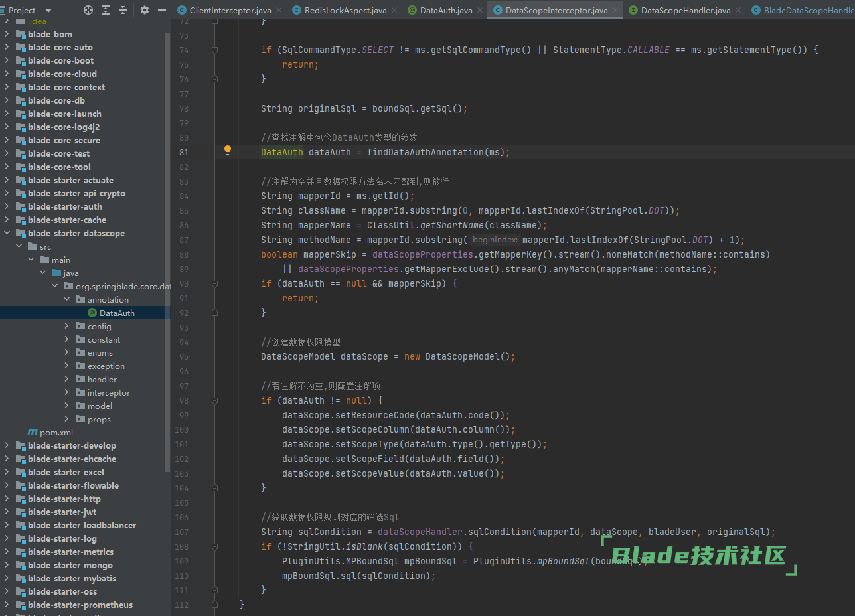Click the DataAuth annotation icon in tree
The image size is (855, 616).
click(92, 313)
